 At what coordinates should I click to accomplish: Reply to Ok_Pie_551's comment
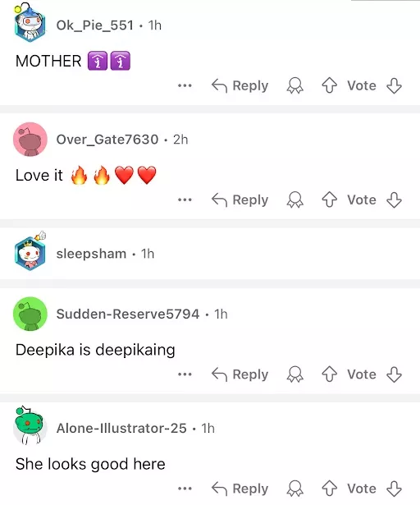point(240,85)
